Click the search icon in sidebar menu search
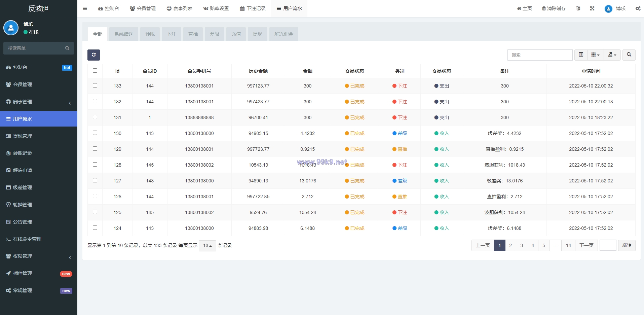The image size is (644, 315). (x=67, y=48)
